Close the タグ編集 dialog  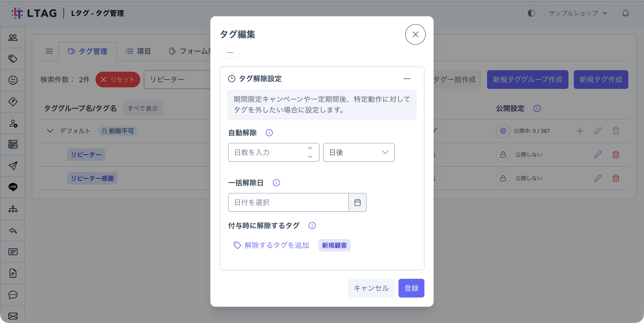415,34
